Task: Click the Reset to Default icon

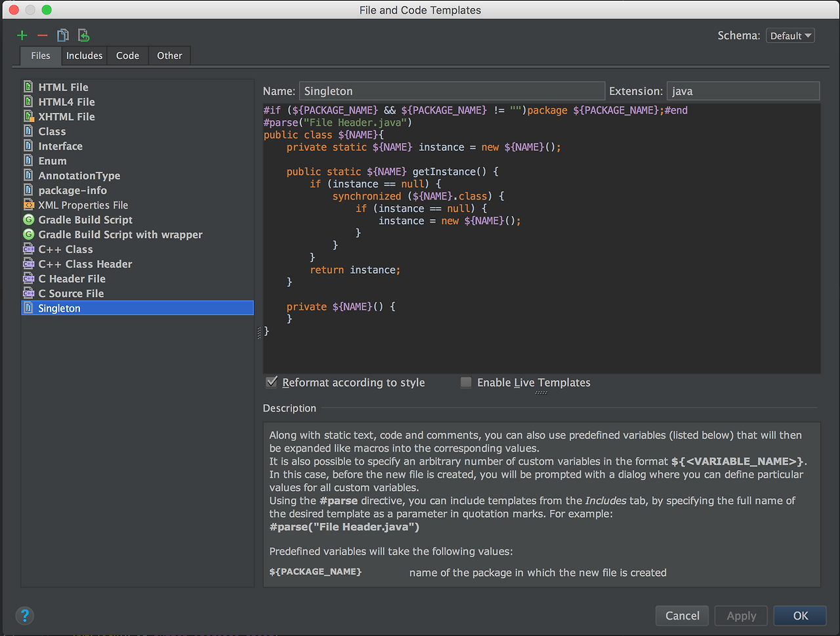Action: tap(83, 35)
